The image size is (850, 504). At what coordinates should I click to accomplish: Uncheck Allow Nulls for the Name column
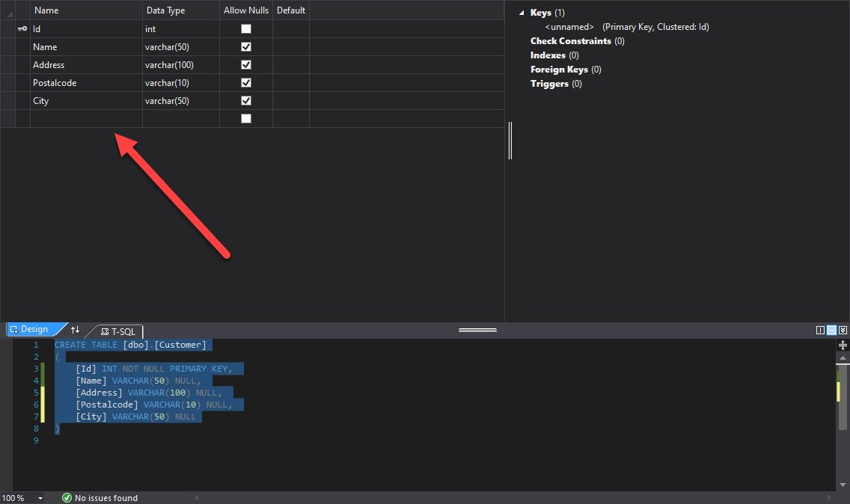tap(245, 46)
